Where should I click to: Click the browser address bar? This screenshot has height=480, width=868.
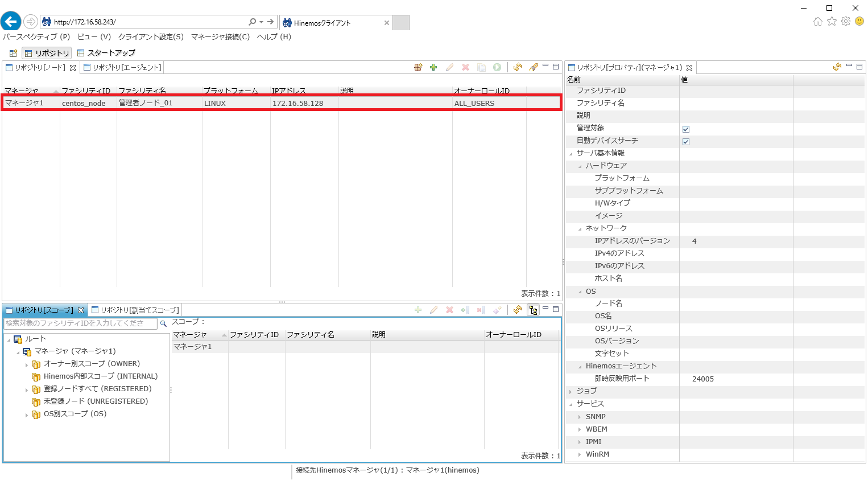tap(150, 22)
